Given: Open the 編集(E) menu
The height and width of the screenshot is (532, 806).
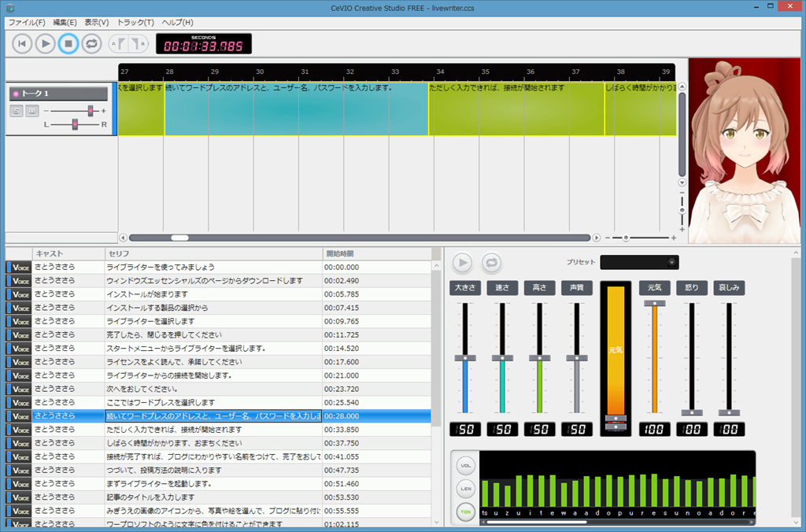Looking at the screenshot, I should point(65,22).
